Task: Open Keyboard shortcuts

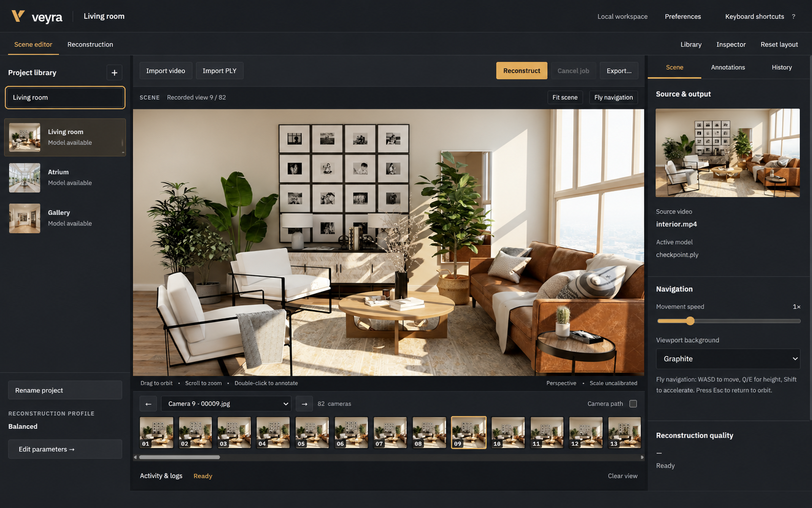Action: 755,16
